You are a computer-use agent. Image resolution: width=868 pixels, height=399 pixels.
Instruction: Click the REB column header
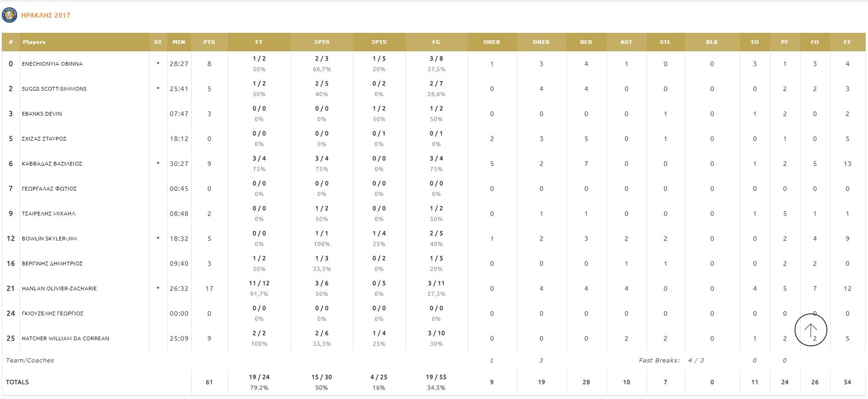(x=586, y=42)
